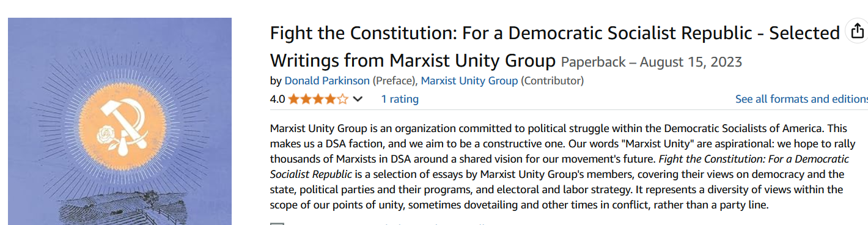
Task: View the 1 rating reviews link
Action: [400, 99]
